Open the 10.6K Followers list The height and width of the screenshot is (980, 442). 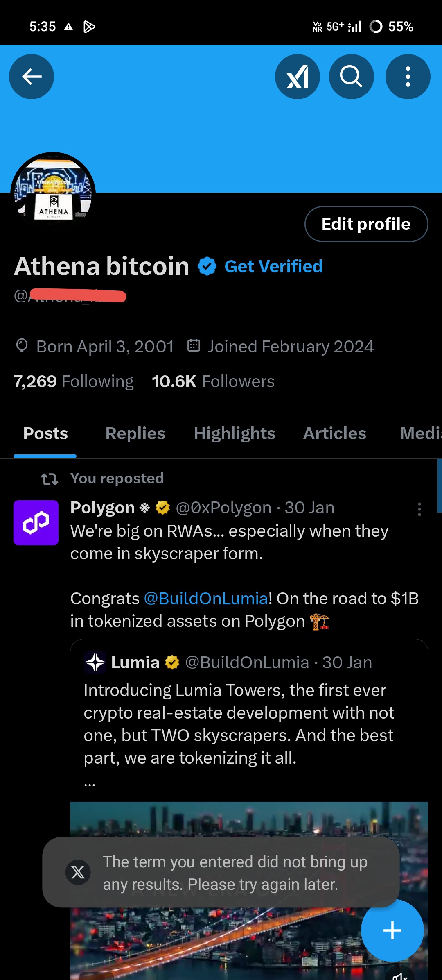[x=213, y=381]
